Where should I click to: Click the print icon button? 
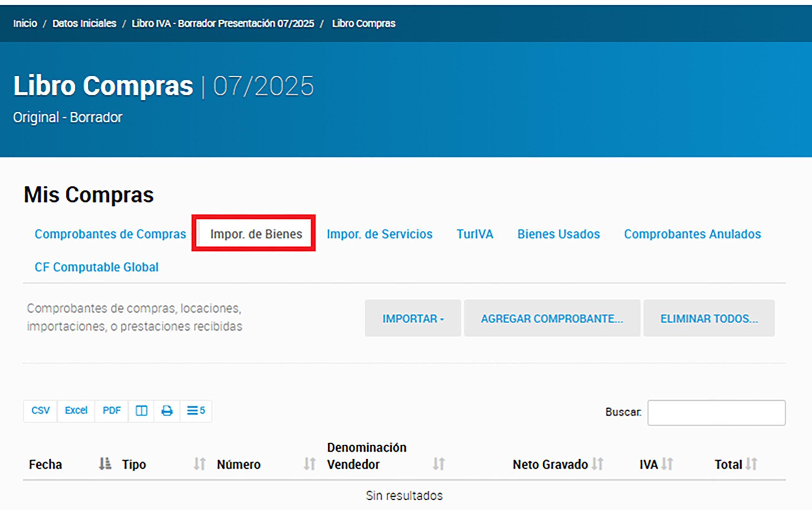167,411
